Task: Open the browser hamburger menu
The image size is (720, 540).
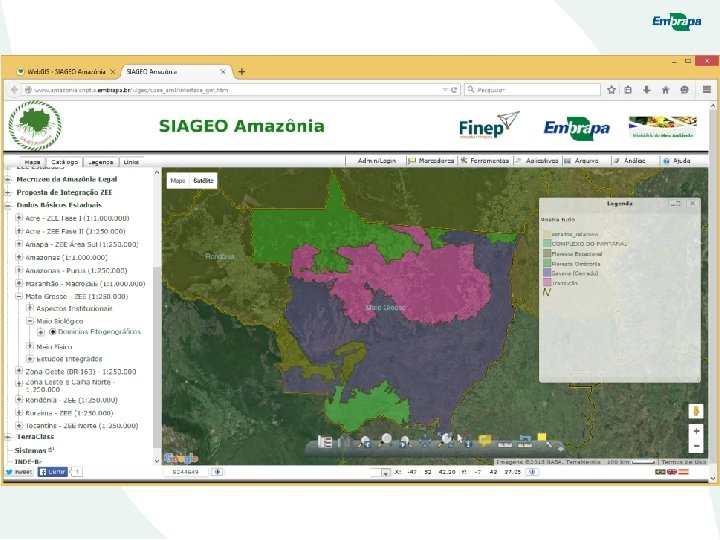Action: [707, 90]
